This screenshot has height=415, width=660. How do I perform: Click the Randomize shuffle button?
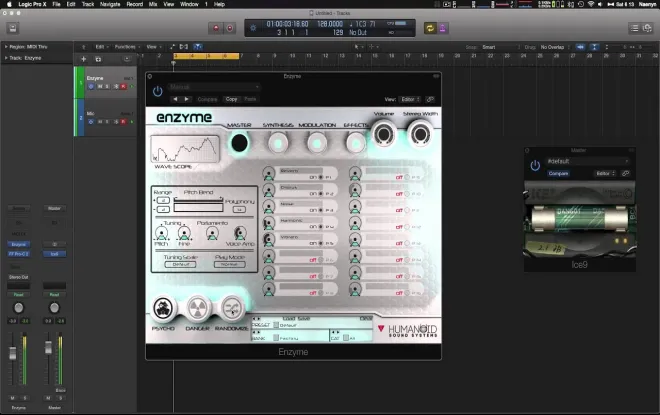[232, 309]
